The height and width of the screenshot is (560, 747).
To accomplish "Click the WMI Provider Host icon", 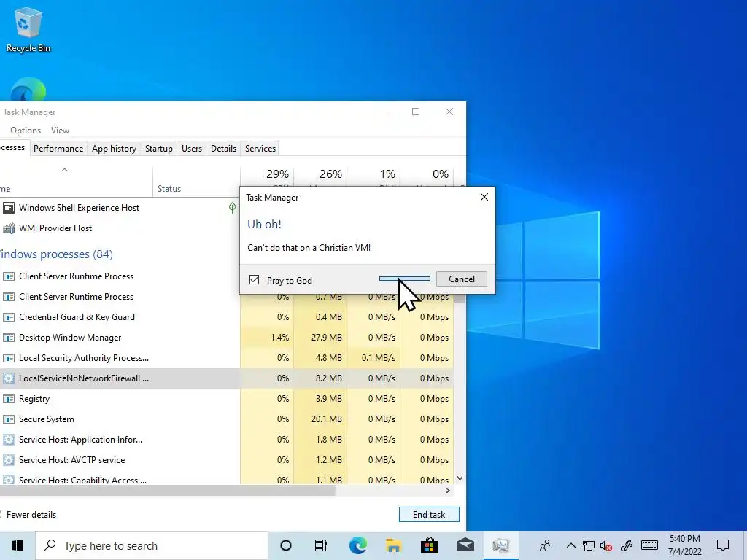I will (9, 228).
